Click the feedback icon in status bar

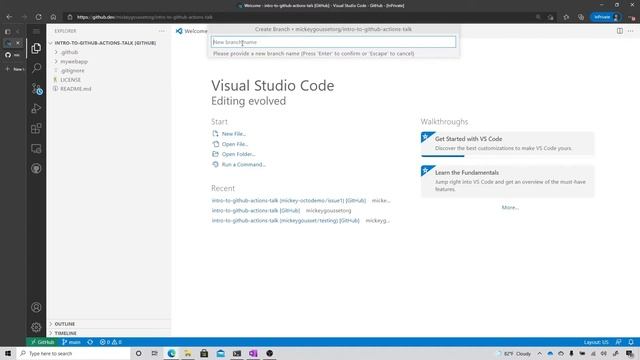point(618,342)
